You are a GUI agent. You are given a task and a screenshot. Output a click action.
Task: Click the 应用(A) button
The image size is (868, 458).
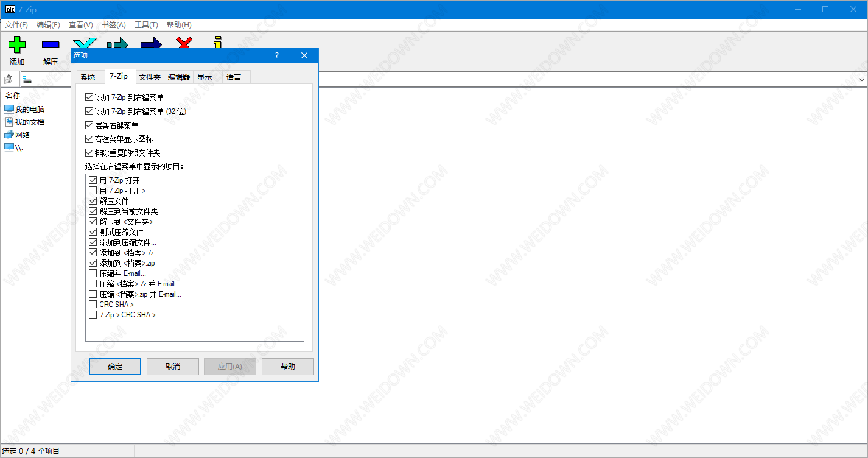click(230, 367)
